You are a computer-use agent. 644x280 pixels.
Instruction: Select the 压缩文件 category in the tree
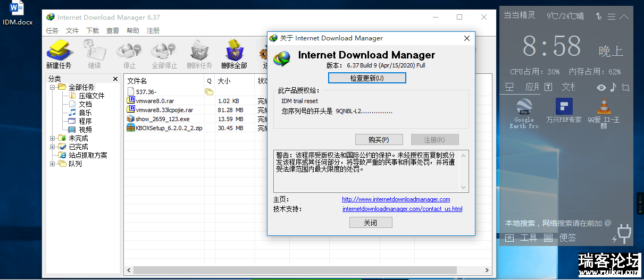click(x=92, y=96)
